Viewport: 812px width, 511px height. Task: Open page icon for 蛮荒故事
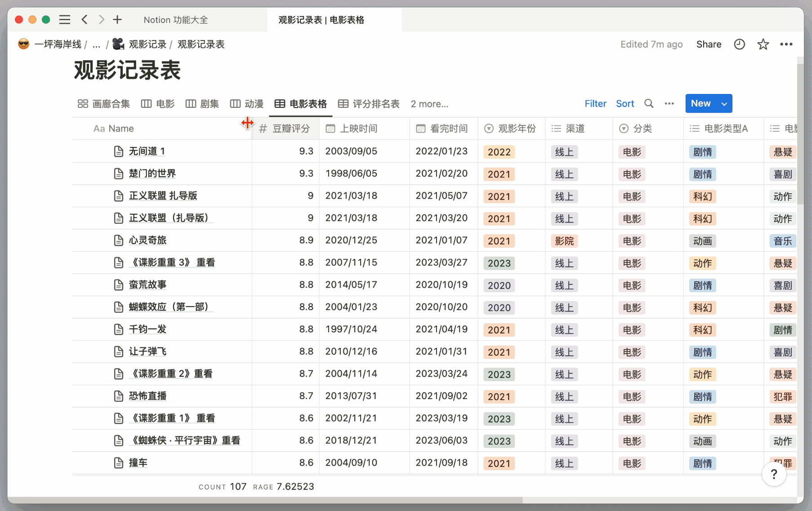(x=119, y=285)
